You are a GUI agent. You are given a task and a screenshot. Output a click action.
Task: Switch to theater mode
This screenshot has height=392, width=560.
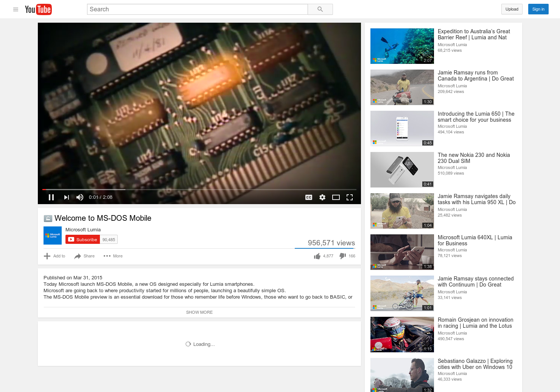click(x=336, y=197)
